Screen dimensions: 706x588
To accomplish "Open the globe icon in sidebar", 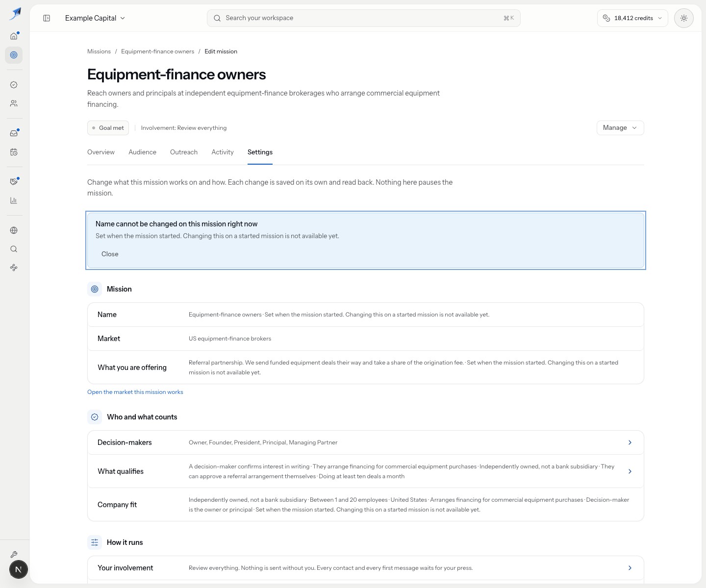I will [x=14, y=230].
